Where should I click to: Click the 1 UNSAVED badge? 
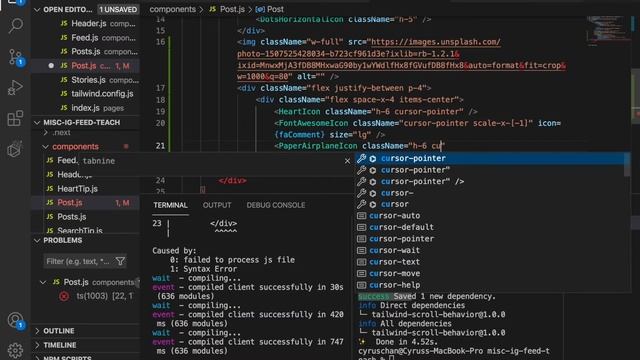118,9
